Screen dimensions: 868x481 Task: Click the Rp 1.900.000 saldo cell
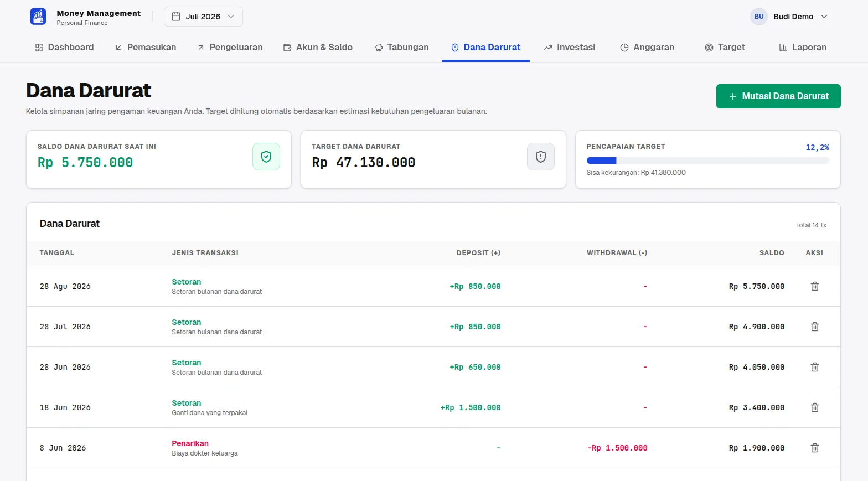tap(757, 448)
